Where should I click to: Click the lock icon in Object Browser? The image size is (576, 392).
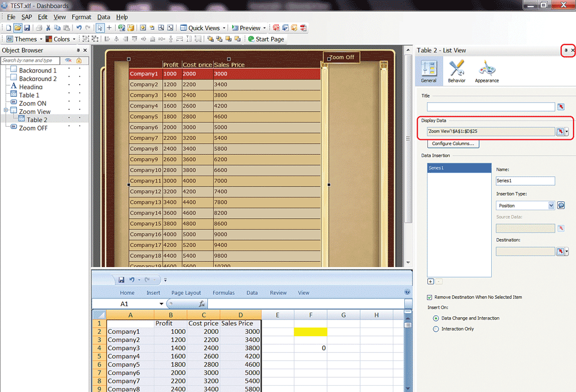(x=79, y=60)
